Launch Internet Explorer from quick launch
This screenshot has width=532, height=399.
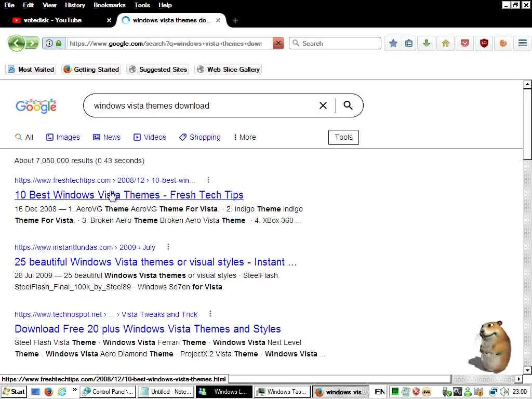coord(62,392)
